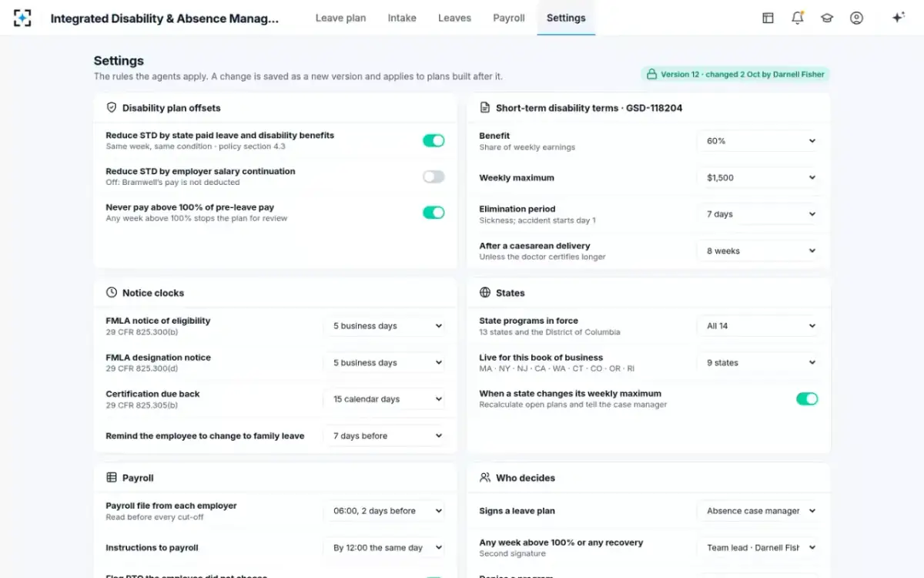The image size is (924, 578).
Task: Open State programs in force dropdown
Action: [x=758, y=326]
